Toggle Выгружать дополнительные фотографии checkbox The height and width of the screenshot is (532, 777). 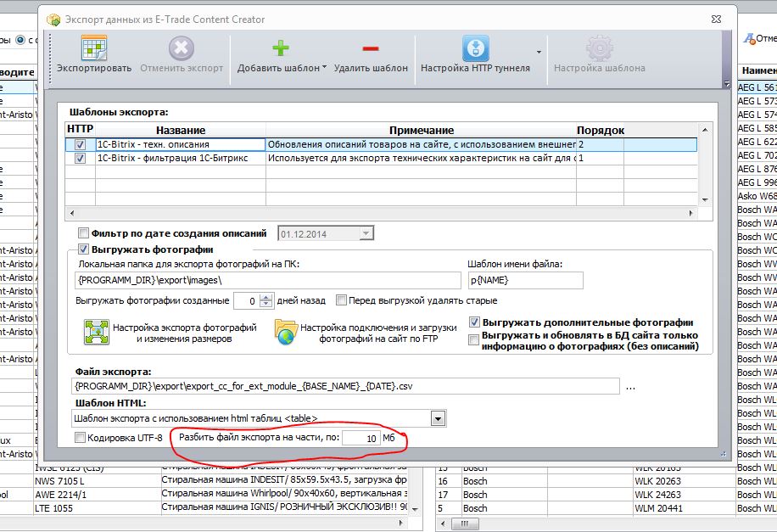(x=474, y=322)
